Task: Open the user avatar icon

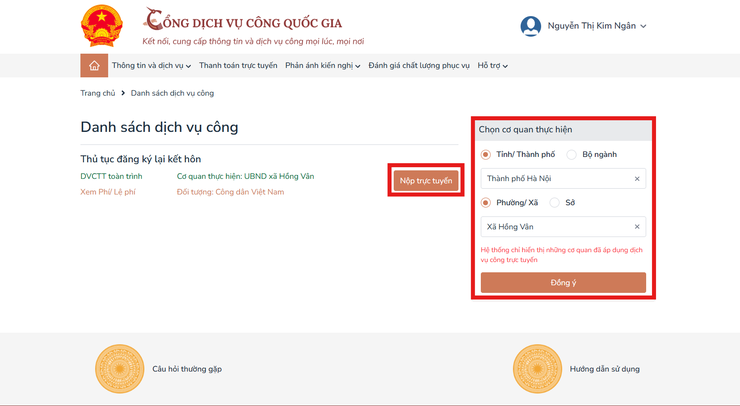Action: [x=530, y=26]
